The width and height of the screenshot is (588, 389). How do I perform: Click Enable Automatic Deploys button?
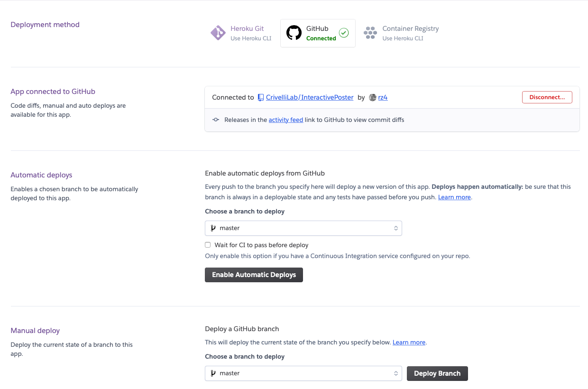(x=254, y=275)
